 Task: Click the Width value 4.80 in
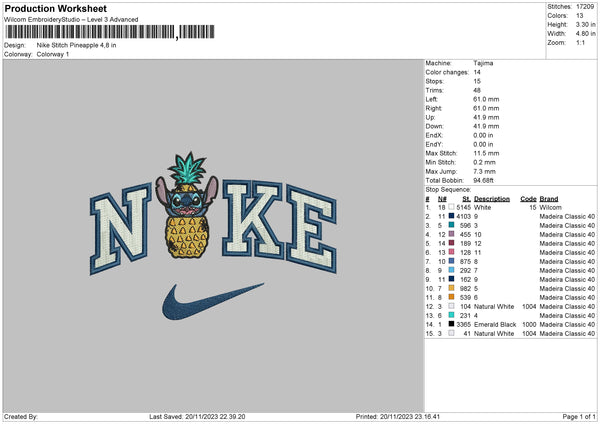coord(585,34)
